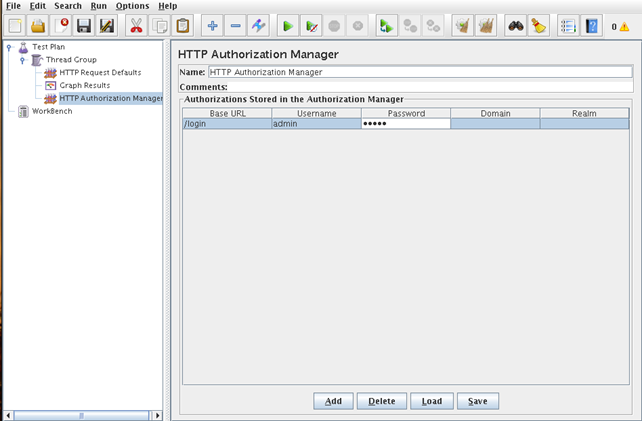Click the Cut scissors toolbar icon
Screen dimensions: 642x421
pyautogui.click(x=135, y=26)
